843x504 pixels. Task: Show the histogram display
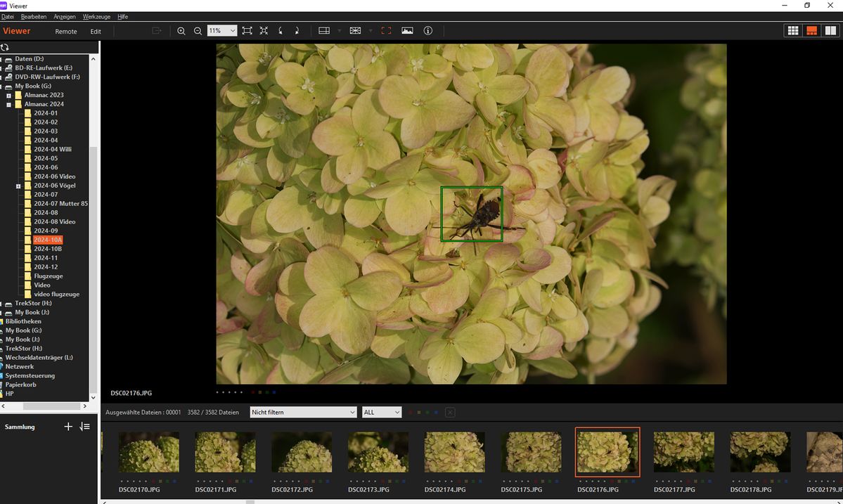pyautogui.click(x=407, y=31)
